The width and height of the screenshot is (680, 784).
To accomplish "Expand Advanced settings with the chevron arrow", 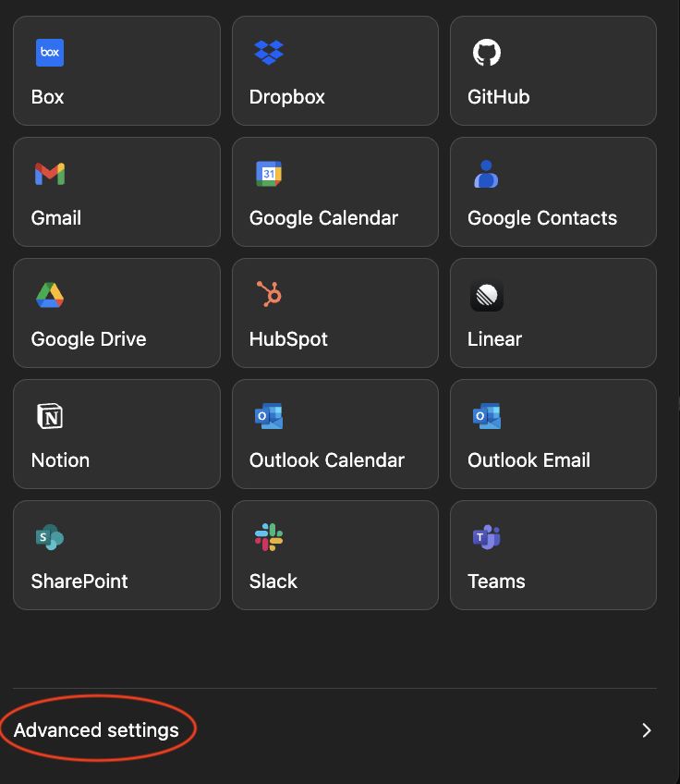I will (647, 730).
